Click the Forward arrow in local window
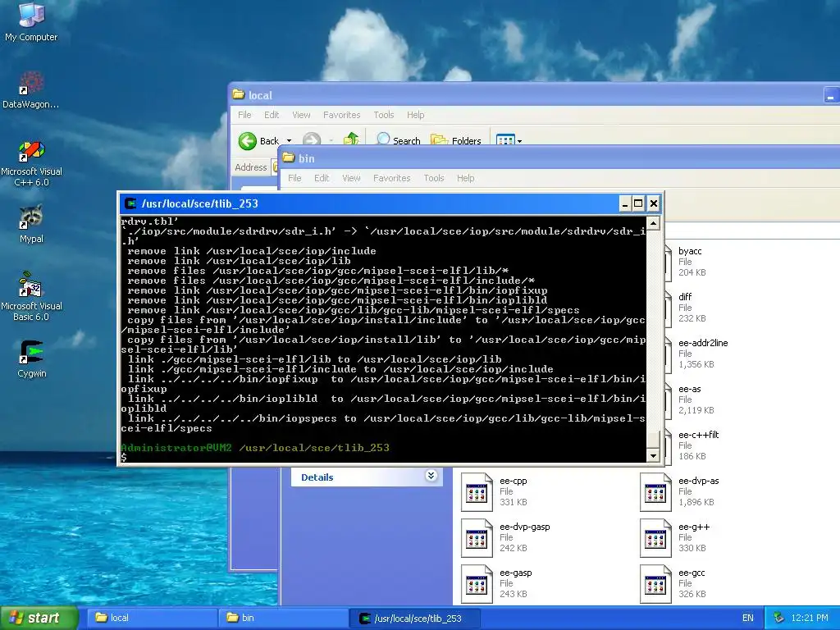 click(312, 139)
